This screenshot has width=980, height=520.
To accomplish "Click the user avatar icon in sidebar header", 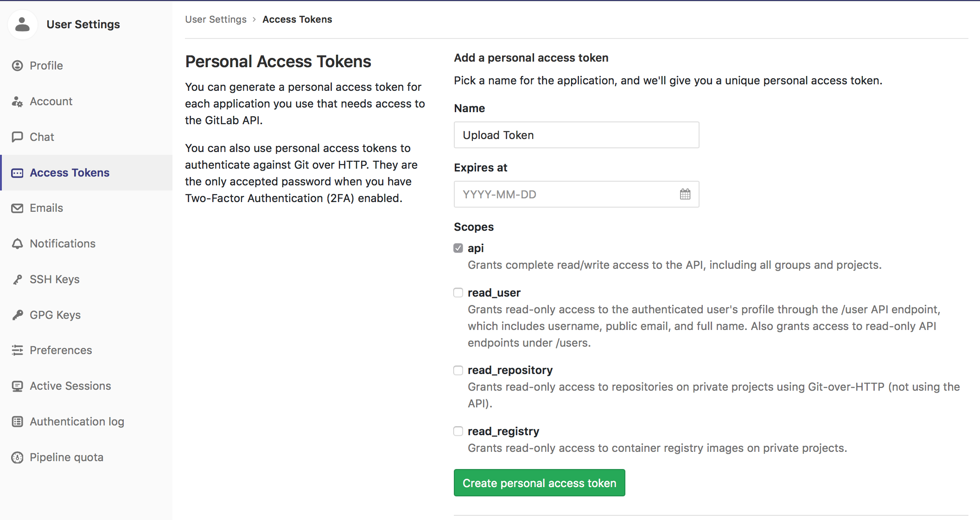I will pos(22,24).
